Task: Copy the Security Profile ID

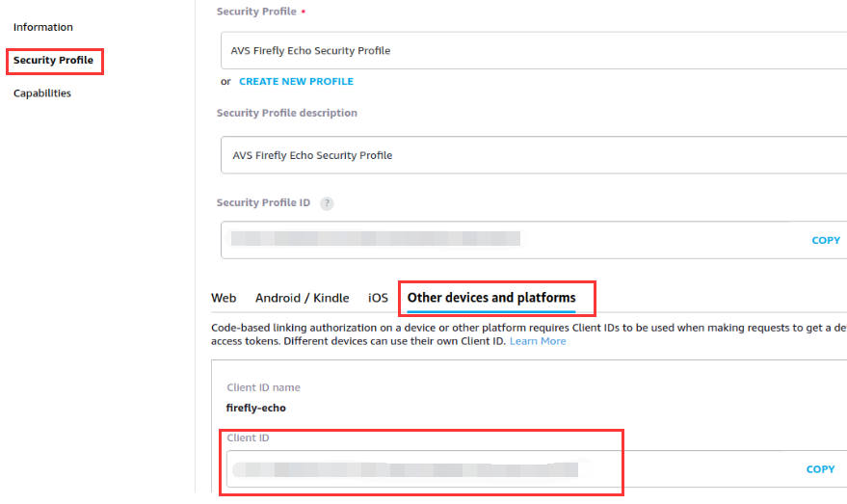Action: click(826, 240)
